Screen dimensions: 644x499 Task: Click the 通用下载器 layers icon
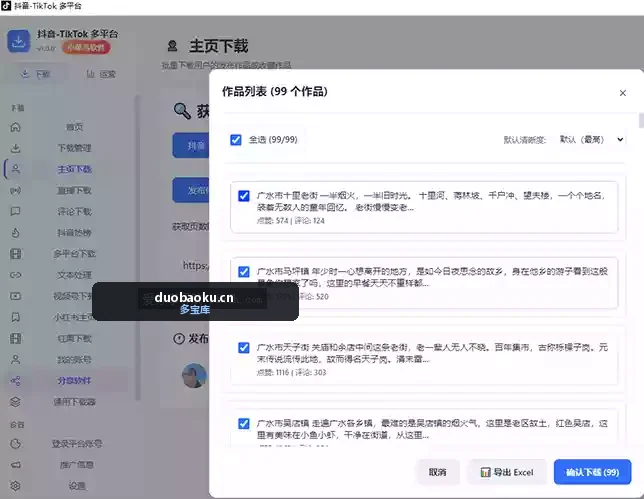pos(16,402)
